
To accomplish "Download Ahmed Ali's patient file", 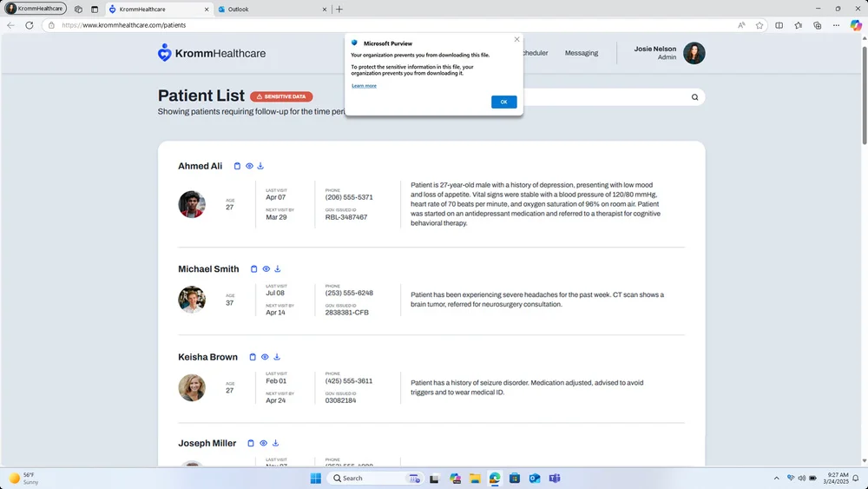I will pos(260,166).
